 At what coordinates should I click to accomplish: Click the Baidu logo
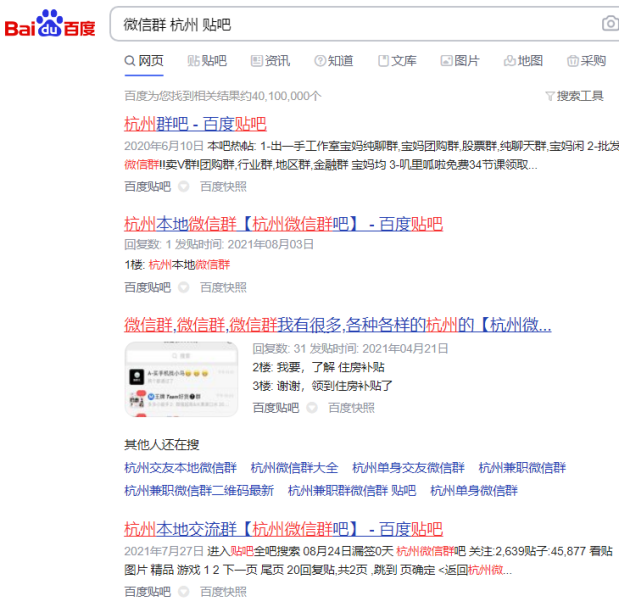[x=50, y=24]
